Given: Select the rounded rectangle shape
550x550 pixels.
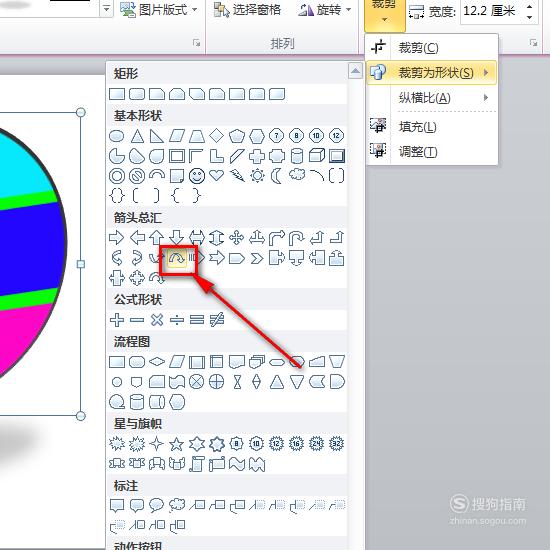Looking at the screenshot, I should [x=137, y=94].
